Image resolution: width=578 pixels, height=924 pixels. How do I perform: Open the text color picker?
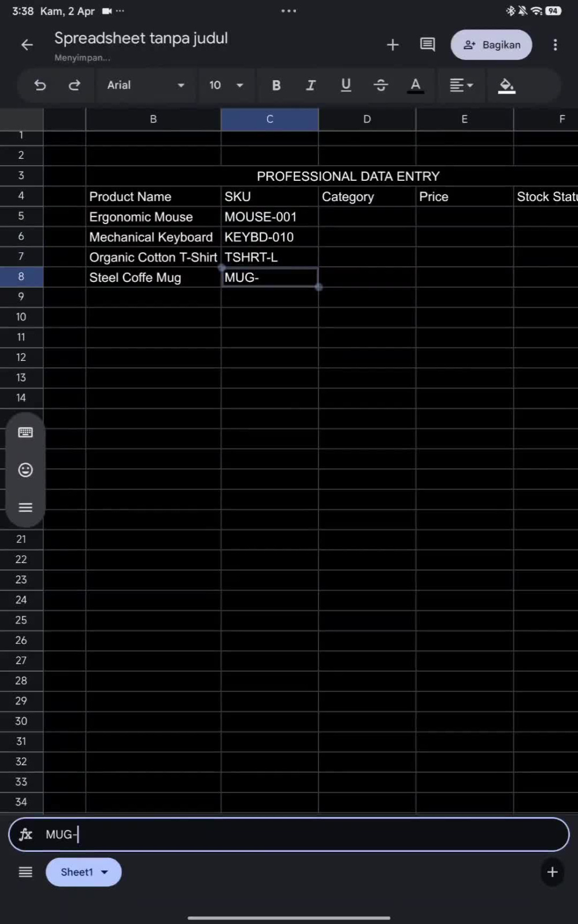coord(415,85)
